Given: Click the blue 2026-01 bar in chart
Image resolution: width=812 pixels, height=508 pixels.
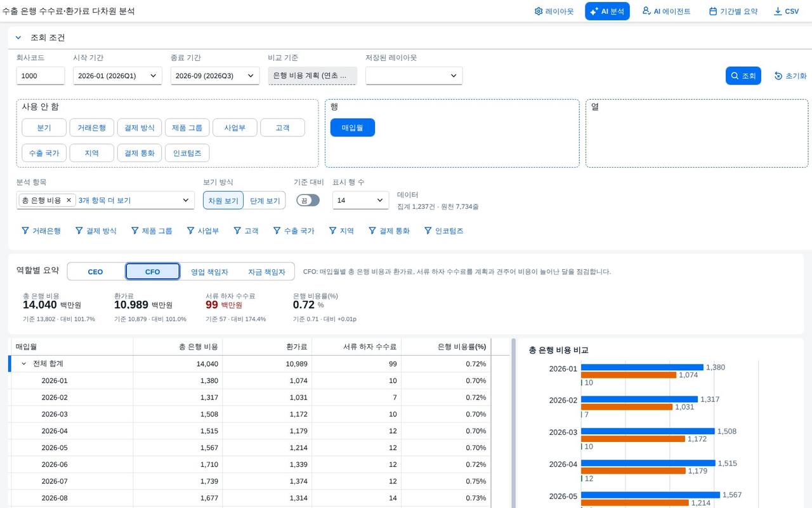Looking at the screenshot, I should 642,367.
